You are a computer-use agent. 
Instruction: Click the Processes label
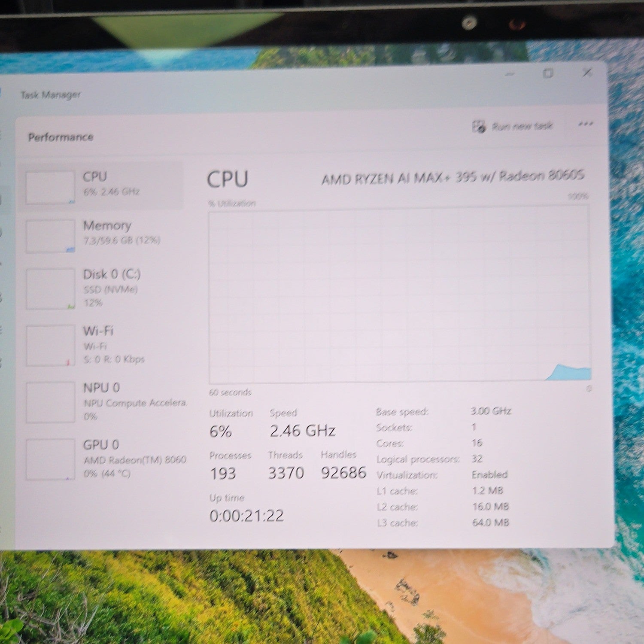pyautogui.click(x=231, y=455)
